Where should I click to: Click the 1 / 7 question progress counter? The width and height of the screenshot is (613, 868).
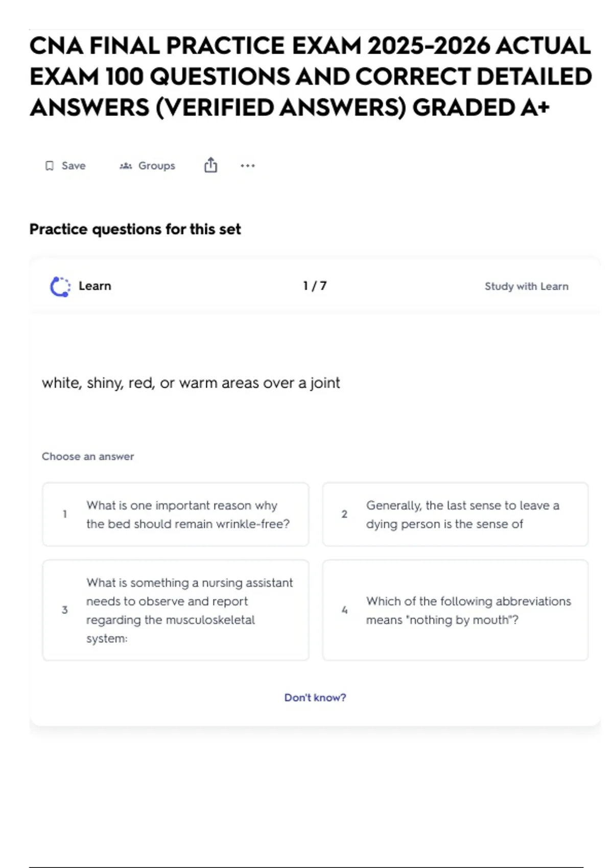pyautogui.click(x=315, y=286)
